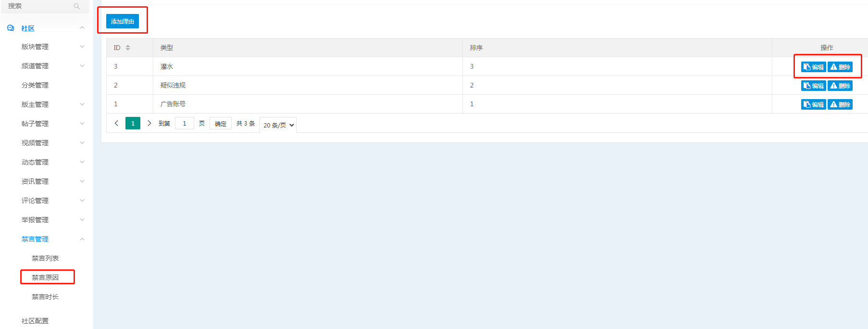This screenshot has height=329, width=868.
Task: Open the 禁言列表 menu item
Action: tap(45, 258)
